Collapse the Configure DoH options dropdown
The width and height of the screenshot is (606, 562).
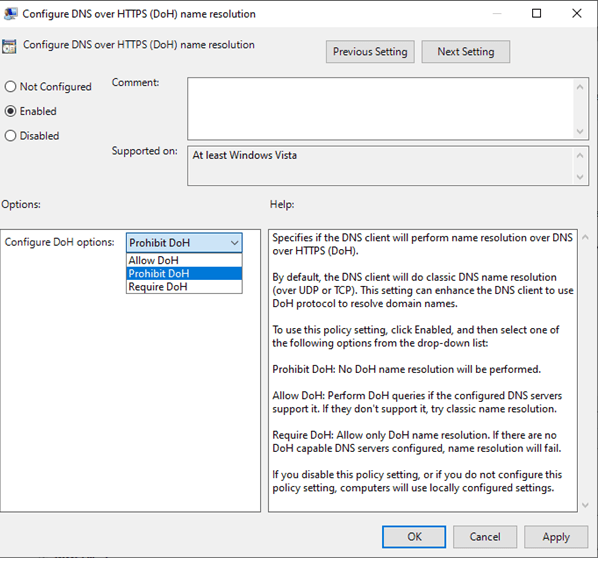[x=234, y=243]
